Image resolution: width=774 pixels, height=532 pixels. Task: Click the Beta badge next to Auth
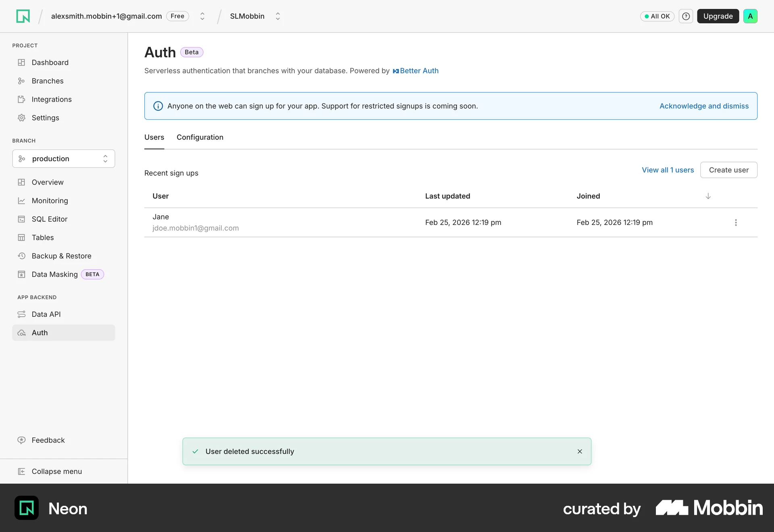(x=191, y=52)
